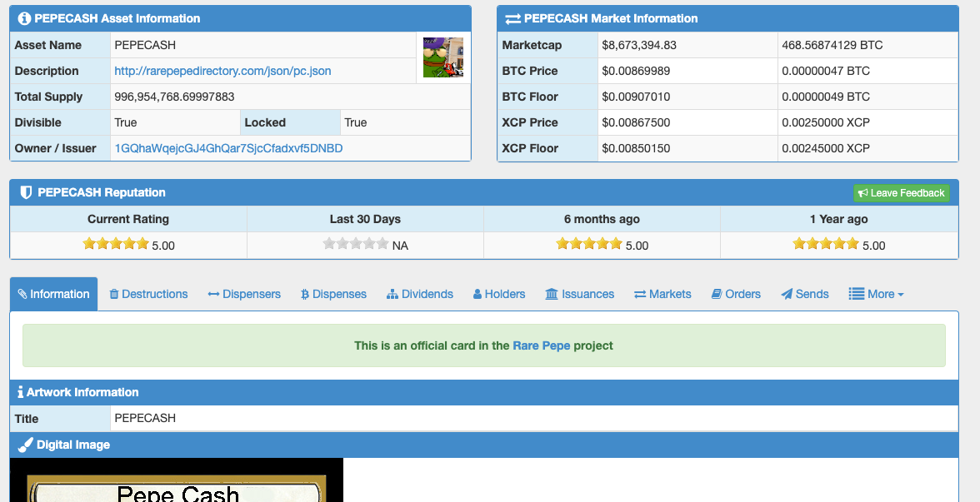Click the 1 Year ago star rating
The width and height of the screenshot is (980, 502).
click(x=827, y=243)
